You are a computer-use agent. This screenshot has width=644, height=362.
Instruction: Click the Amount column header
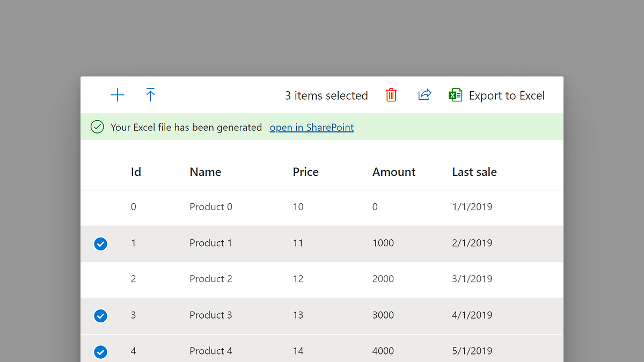[394, 172]
